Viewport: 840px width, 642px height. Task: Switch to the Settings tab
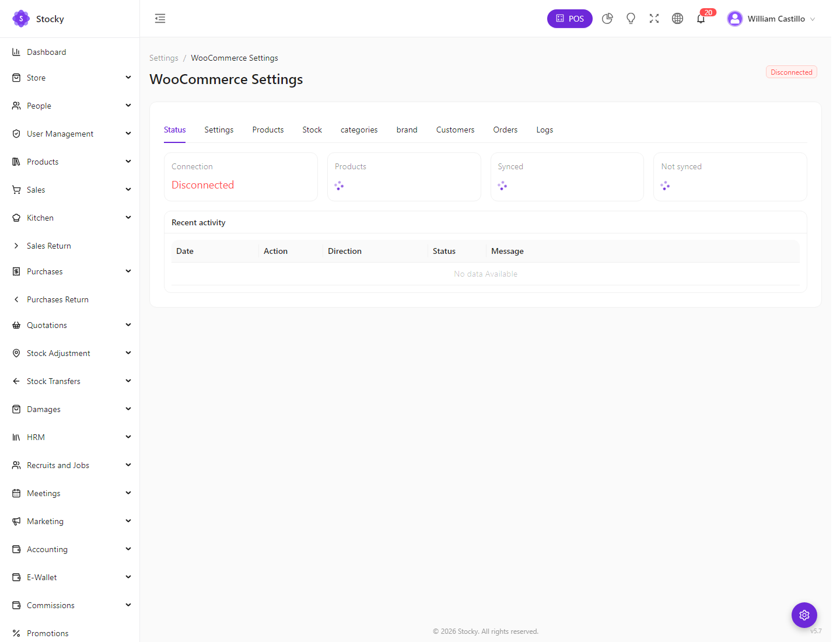click(219, 130)
